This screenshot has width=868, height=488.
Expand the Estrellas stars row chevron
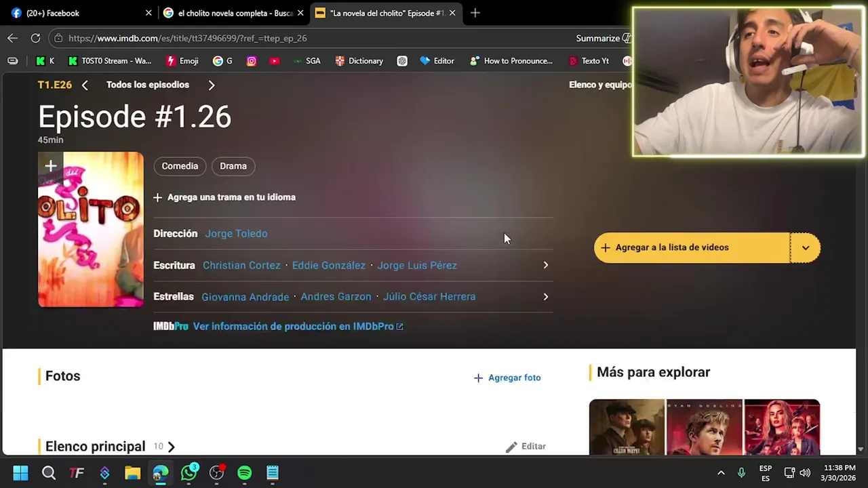545,296
